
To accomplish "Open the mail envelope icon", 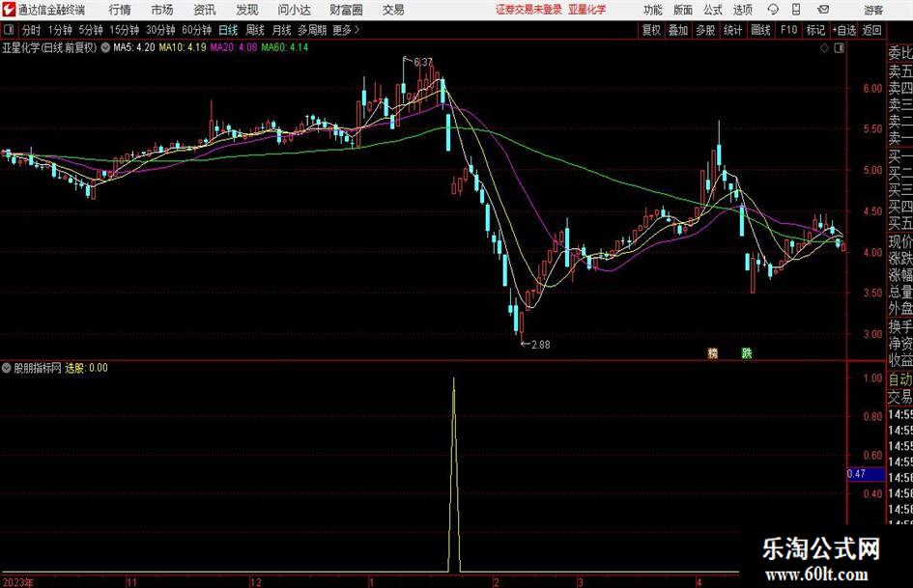I will [823, 10].
